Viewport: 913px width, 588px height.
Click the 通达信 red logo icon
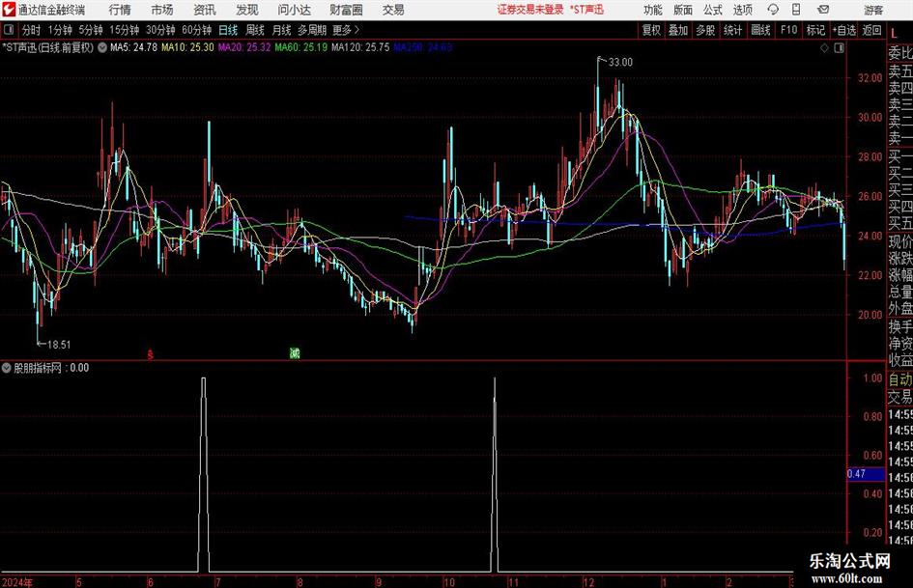(9, 10)
